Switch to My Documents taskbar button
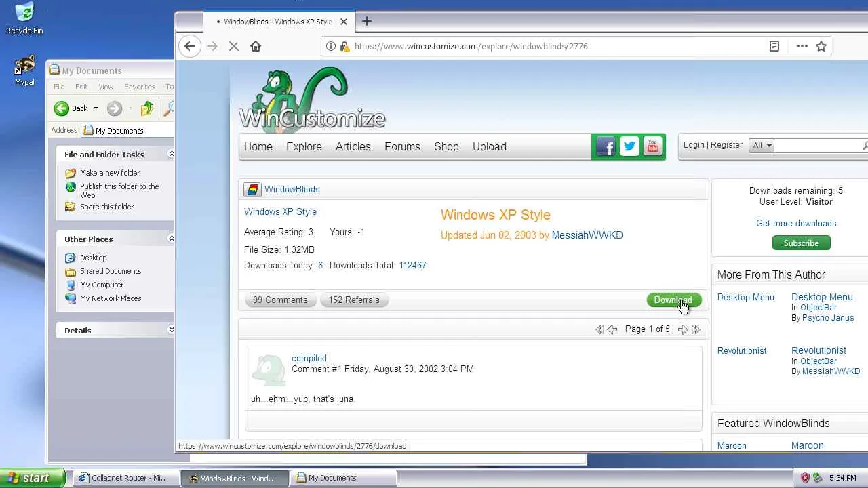868x488 pixels. [343, 478]
